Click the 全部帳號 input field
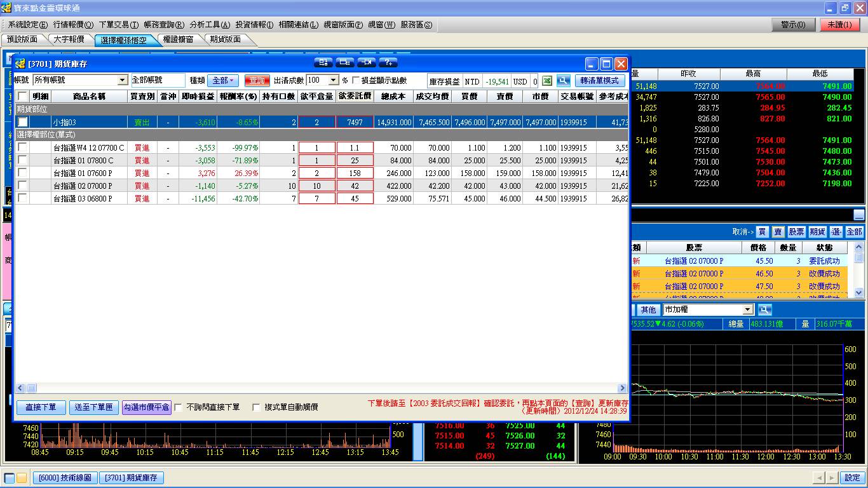 pyautogui.click(x=158, y=81)
